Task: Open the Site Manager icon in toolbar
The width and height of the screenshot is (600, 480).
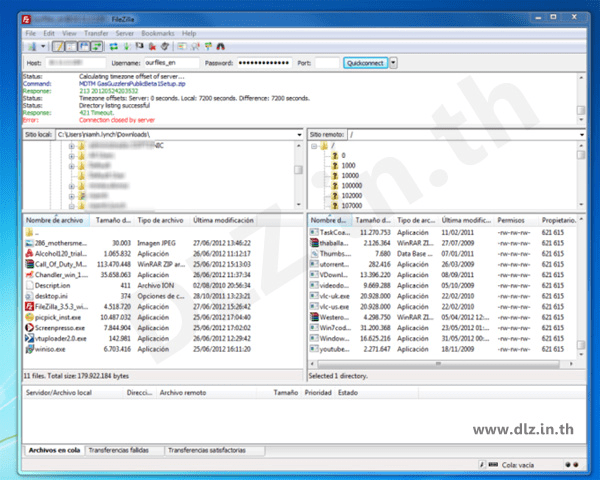Action: point(30,46)
